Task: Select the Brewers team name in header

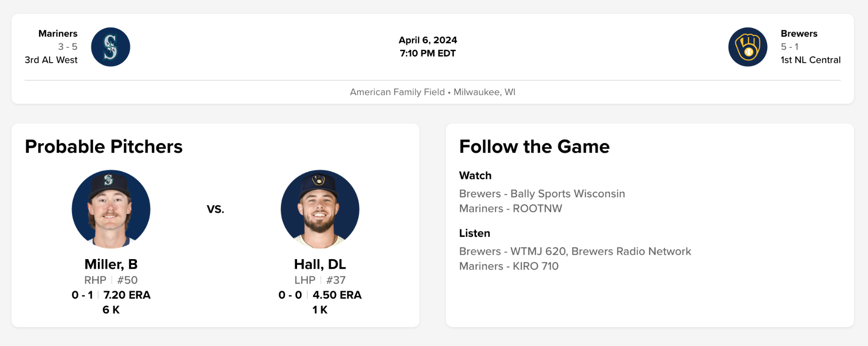Action: click(799, 33)
